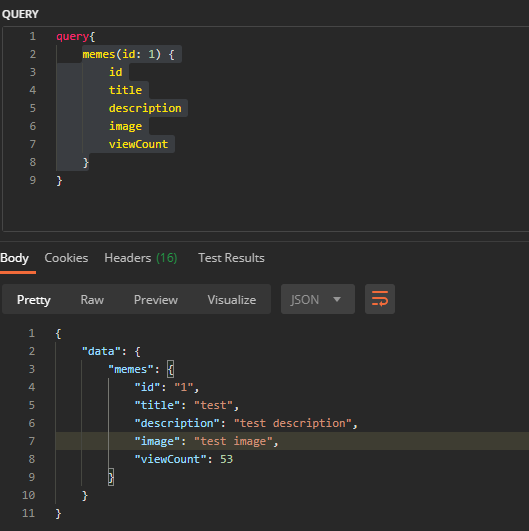Select the Pretty response view
Image resolution: width=529 pixels, height=531 pixels.
pos(34,300)
